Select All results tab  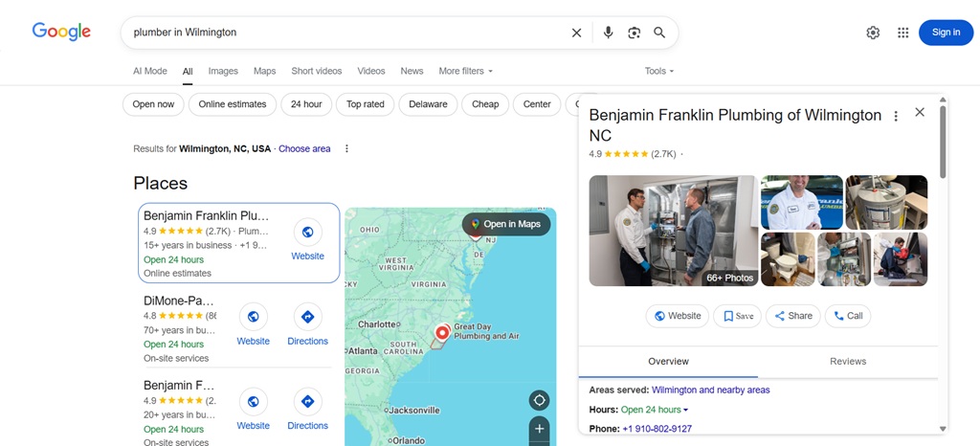click(x=188, y=71)
